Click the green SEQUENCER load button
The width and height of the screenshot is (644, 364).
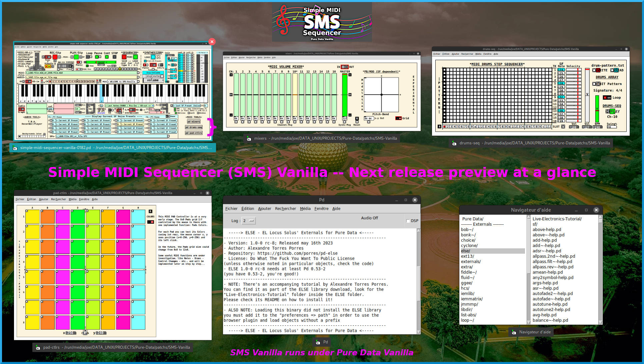135,57
